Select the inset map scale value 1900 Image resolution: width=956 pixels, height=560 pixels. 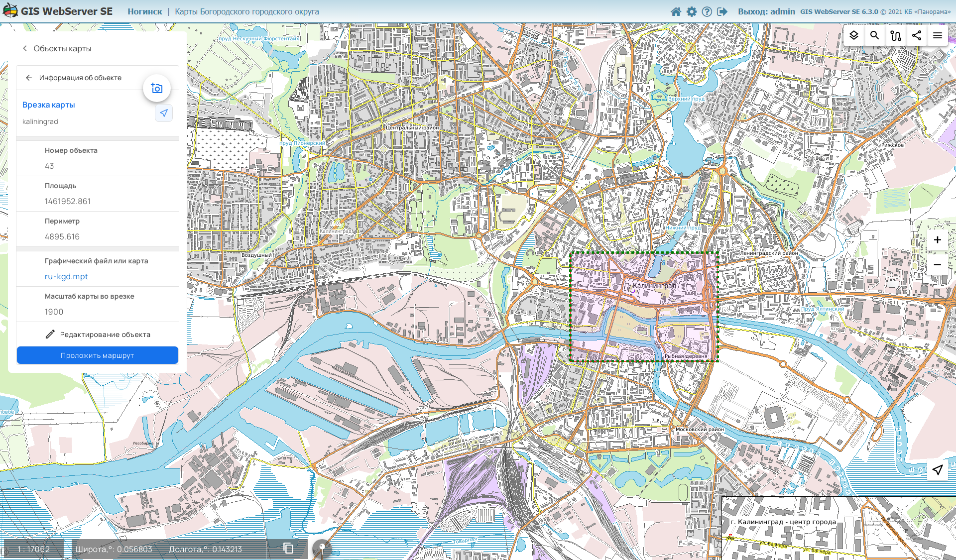click(x=54, y=312)
